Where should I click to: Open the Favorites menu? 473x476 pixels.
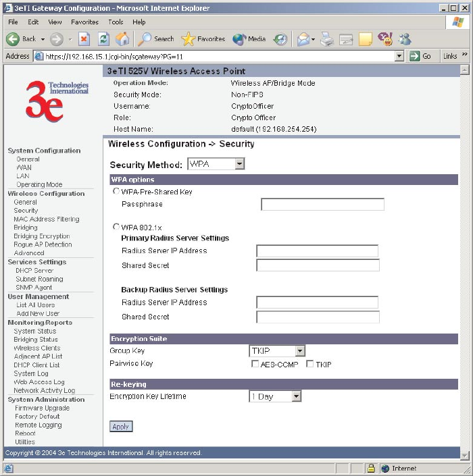click(x=84, y=22)
